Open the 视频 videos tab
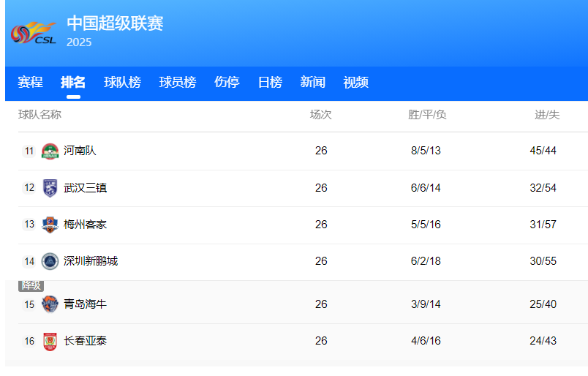Image resolution: width=588 pixels, height=376 pixels. tap(355, 83)
